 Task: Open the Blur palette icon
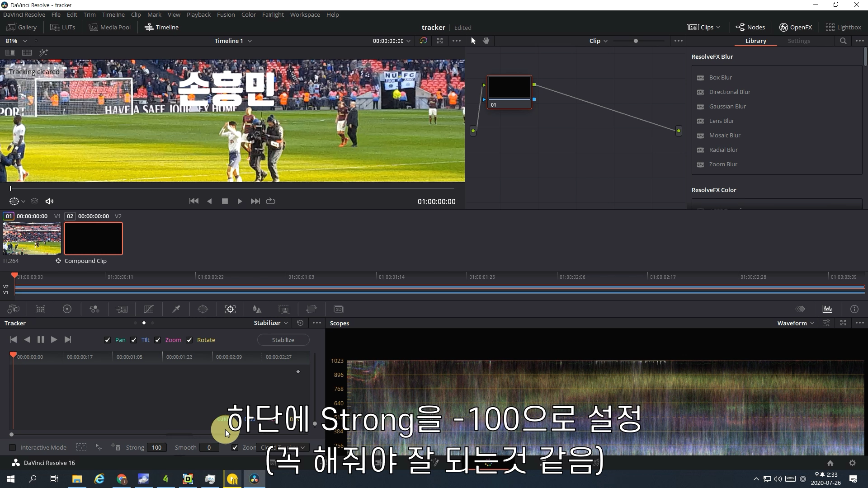click(257, 309)
